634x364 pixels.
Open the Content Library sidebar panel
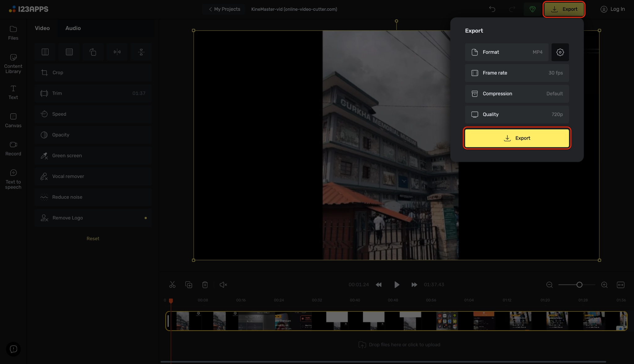click(13, 63)
